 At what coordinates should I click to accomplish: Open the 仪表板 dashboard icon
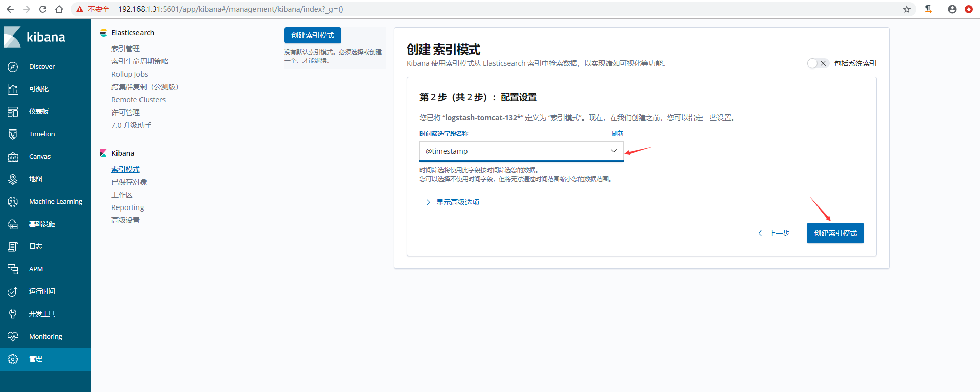point(13,112)
